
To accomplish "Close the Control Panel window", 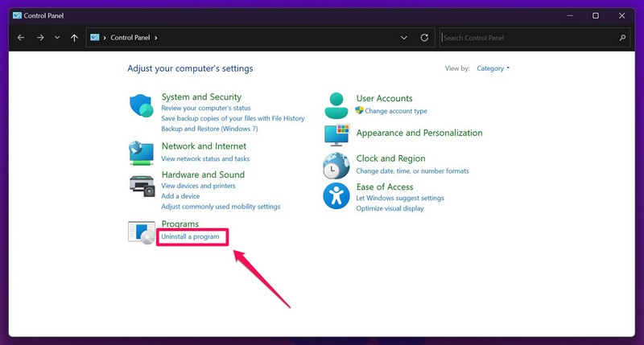I will click(x=621, y=15).
